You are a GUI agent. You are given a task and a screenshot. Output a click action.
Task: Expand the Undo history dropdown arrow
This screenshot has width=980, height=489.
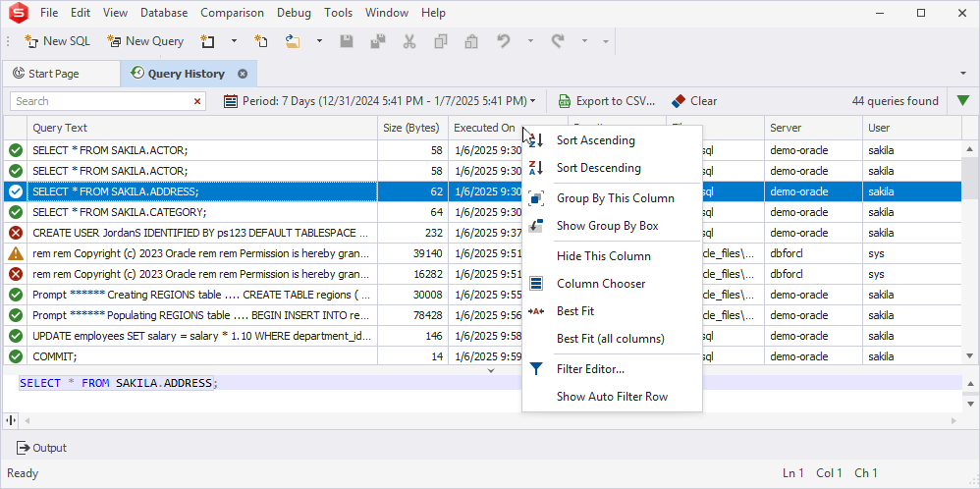point(530,41)
